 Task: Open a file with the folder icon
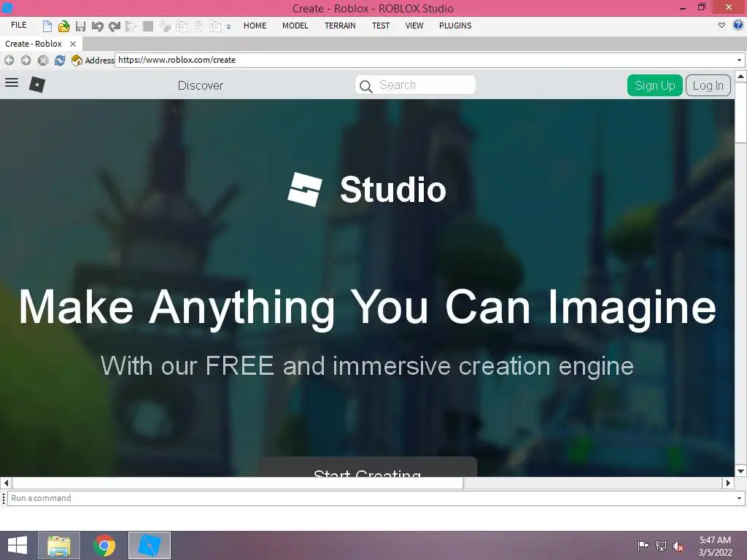[64, 26]
